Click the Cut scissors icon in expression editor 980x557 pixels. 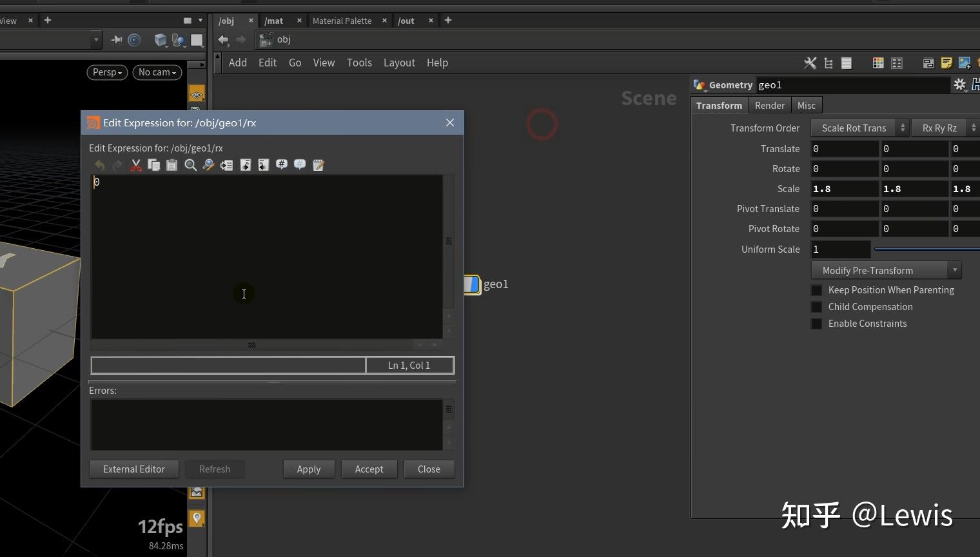tap(136, 165)
